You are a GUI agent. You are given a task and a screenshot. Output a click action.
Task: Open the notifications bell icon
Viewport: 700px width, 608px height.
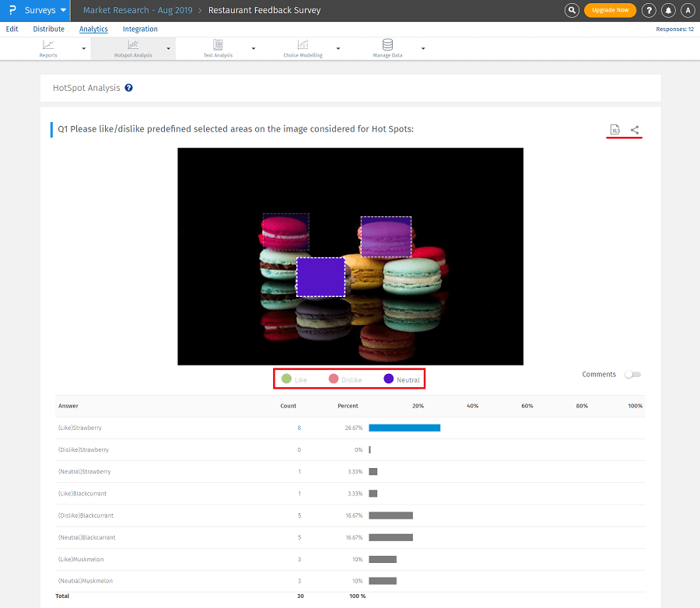pyautogui.click(x=668, y=10)
